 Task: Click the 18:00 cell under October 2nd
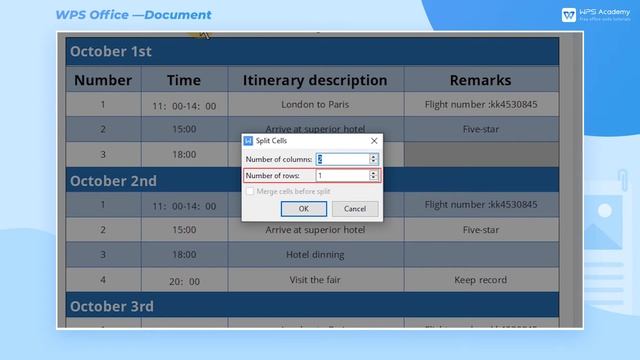[x=184, y=255]
